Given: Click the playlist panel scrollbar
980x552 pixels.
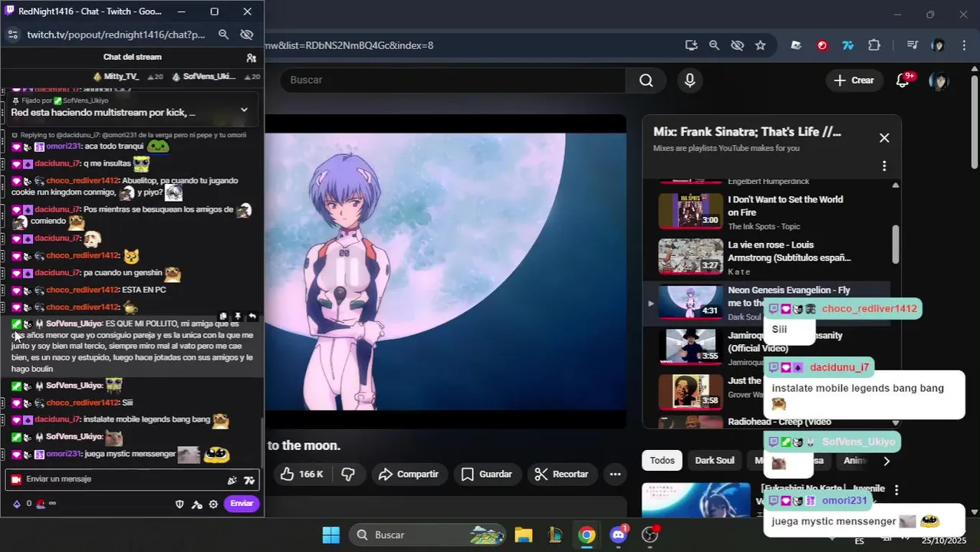Looking at the screenshot, I should pos(895,244).
